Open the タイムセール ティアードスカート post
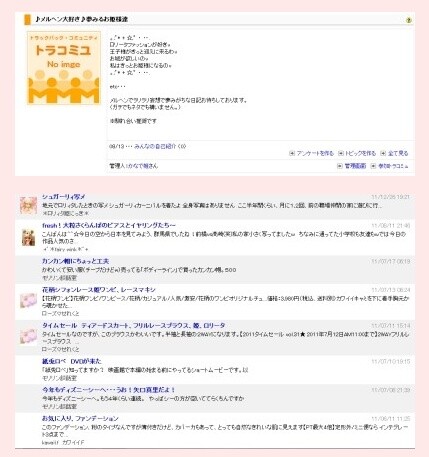429x457 pixels. [134, 325]
